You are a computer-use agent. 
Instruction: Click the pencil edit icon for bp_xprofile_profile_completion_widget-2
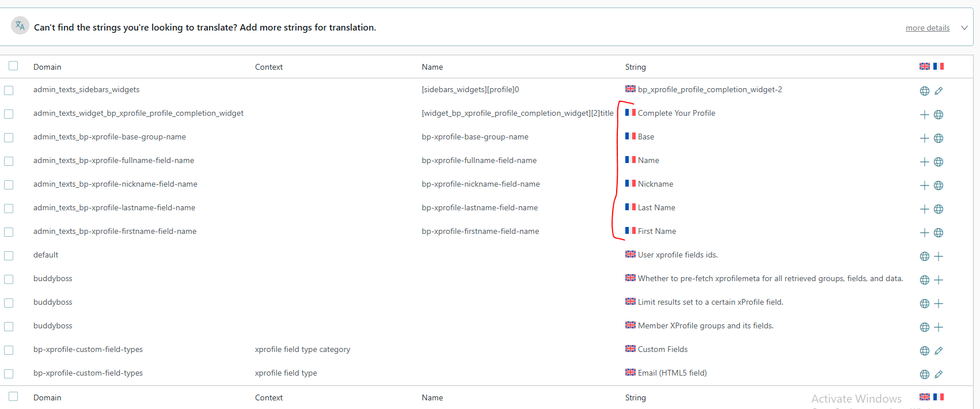[x=939, y=91]
